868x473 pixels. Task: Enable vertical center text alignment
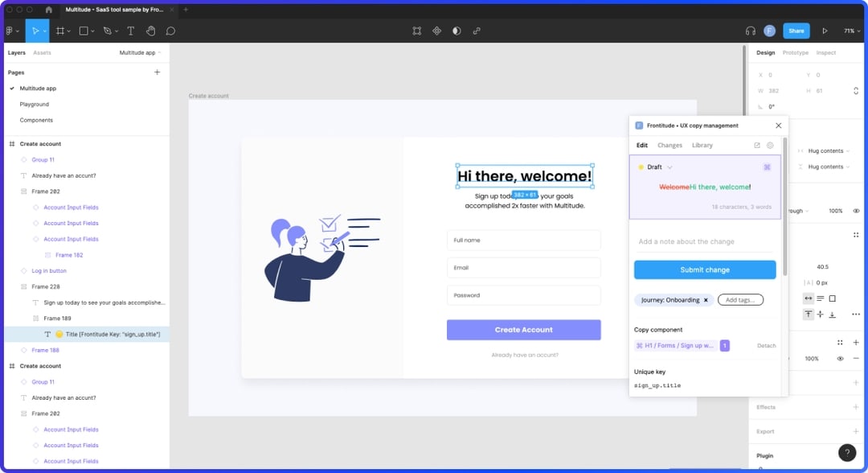[x=821, y=314]
